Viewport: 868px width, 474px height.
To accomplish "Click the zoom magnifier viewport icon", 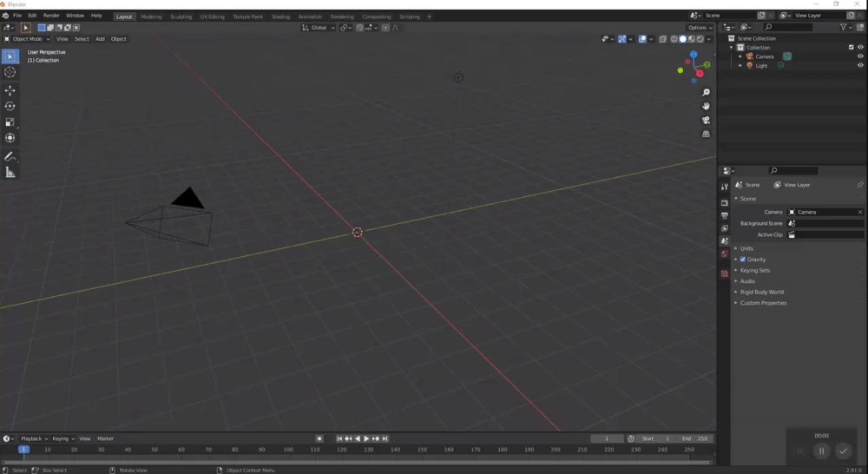I will point(706,92).
